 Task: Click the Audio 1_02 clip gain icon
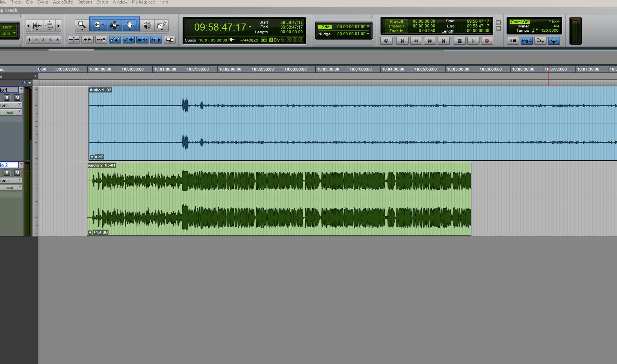pos(92,157)
